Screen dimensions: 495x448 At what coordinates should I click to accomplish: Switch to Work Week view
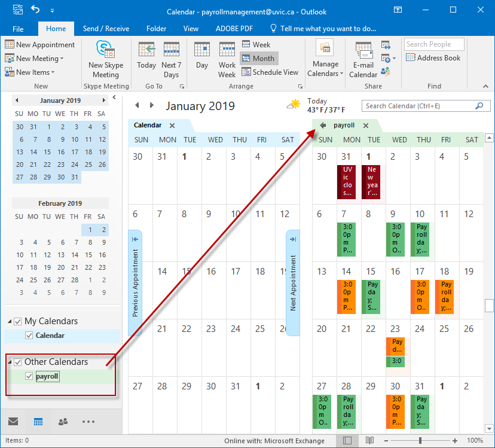[227, 60]
